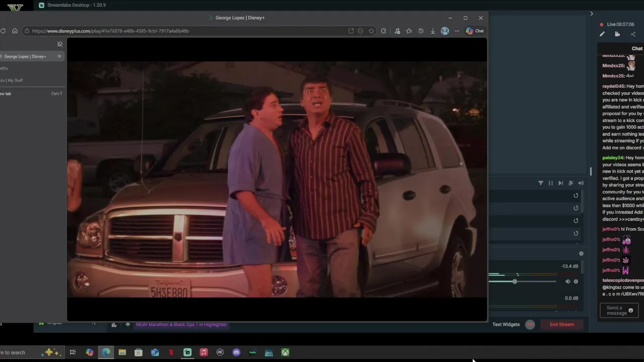
Task: Close the George Lopez | Disney+ tab
Action: click(59, 56)
